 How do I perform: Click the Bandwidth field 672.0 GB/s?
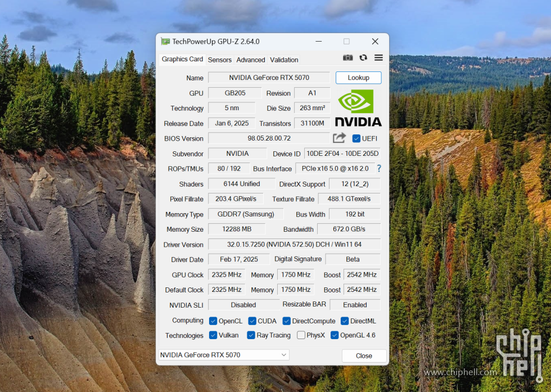(349, 229)
